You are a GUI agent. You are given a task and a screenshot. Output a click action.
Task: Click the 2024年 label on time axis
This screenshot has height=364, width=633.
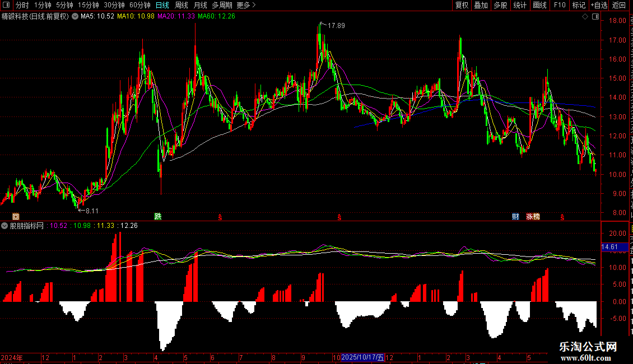pyautogui.click(x=12, y=357)
